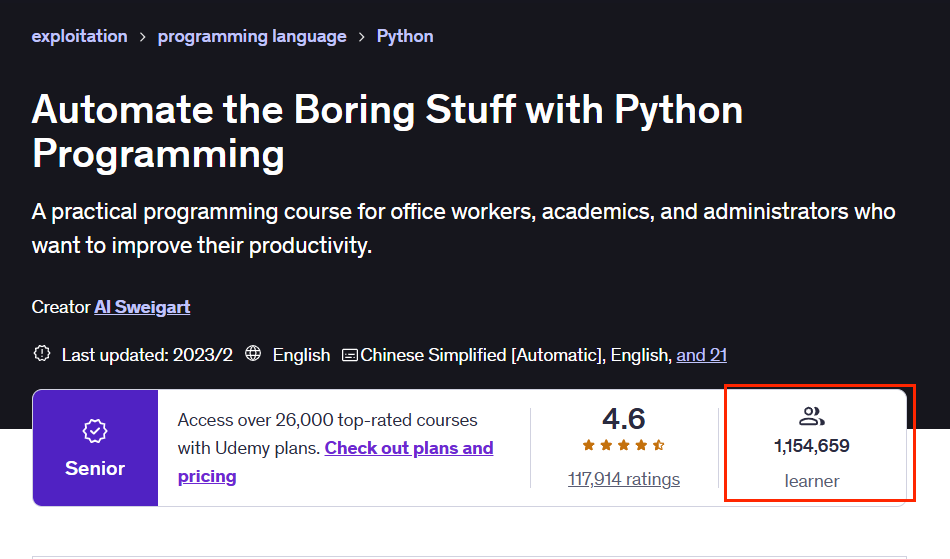This screenshot has height=559, width=950.
Task: Click the orange star rating row
Action: click(x=623, y=445)
